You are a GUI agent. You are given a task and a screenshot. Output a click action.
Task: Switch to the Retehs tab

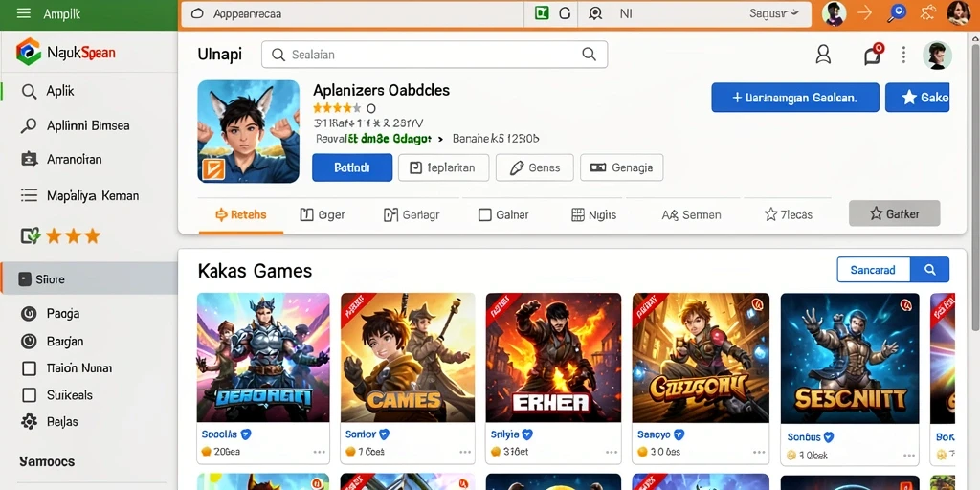tap(240, 215)
